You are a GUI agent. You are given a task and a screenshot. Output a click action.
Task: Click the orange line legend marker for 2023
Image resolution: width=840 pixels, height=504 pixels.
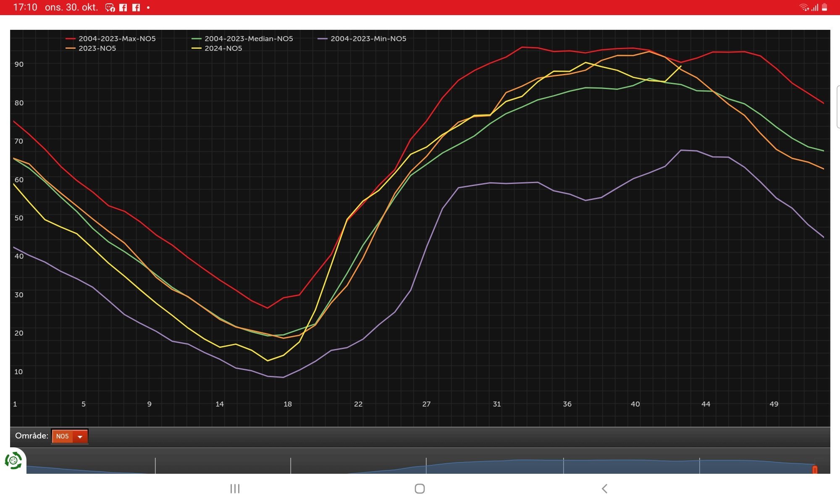coord(71,48)
